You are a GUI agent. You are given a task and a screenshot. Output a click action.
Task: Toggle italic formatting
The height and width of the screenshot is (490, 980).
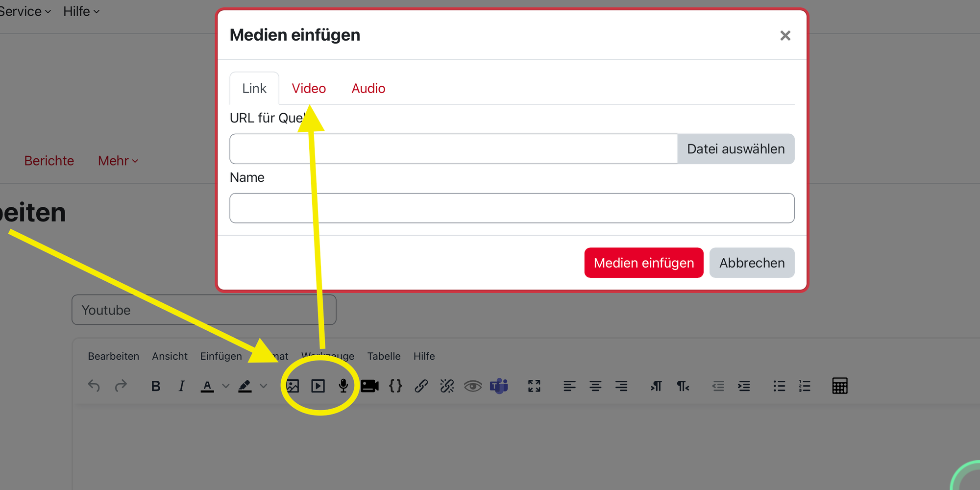(x=181, y=386)
